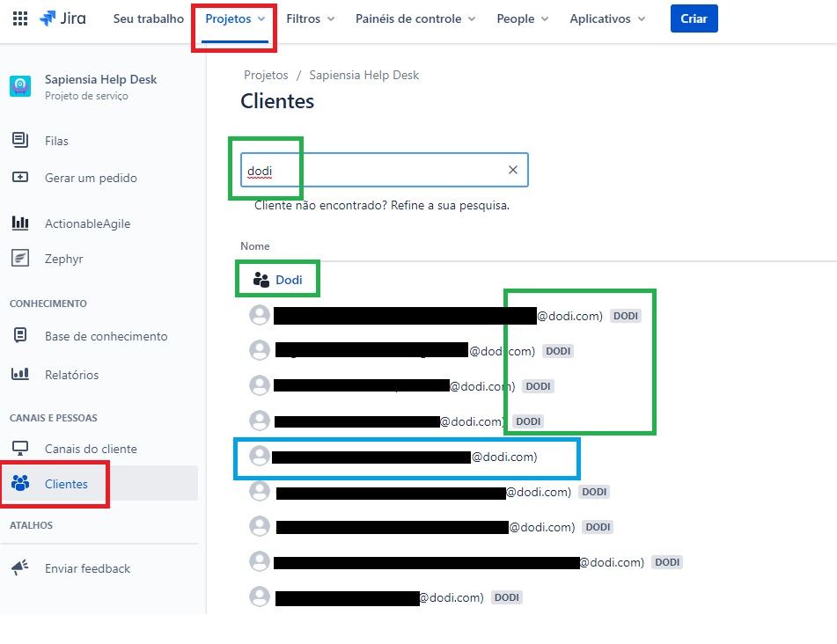This screenshot has width=837, height=644.
Task: Click the Sapiensia Help Desk project avatar
Action: tap(20, 86)
